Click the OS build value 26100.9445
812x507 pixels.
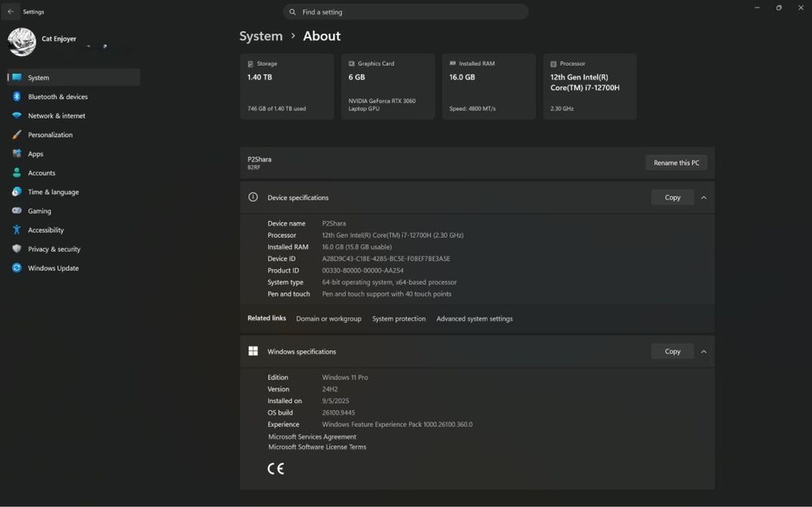click(x=338, y=413)
